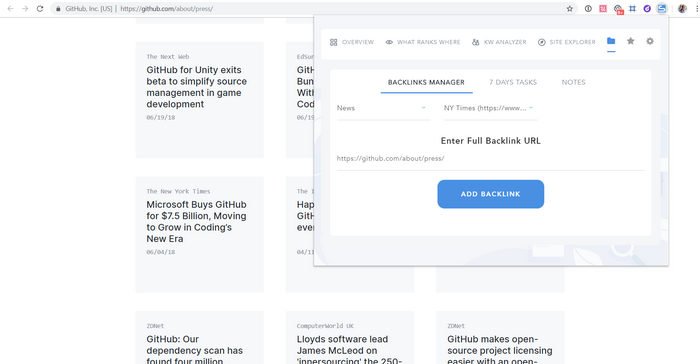Click the 06/19/18 date under Unity article
Image resolution: width=700 pixels, height=364 pixels.
point(161,117)
